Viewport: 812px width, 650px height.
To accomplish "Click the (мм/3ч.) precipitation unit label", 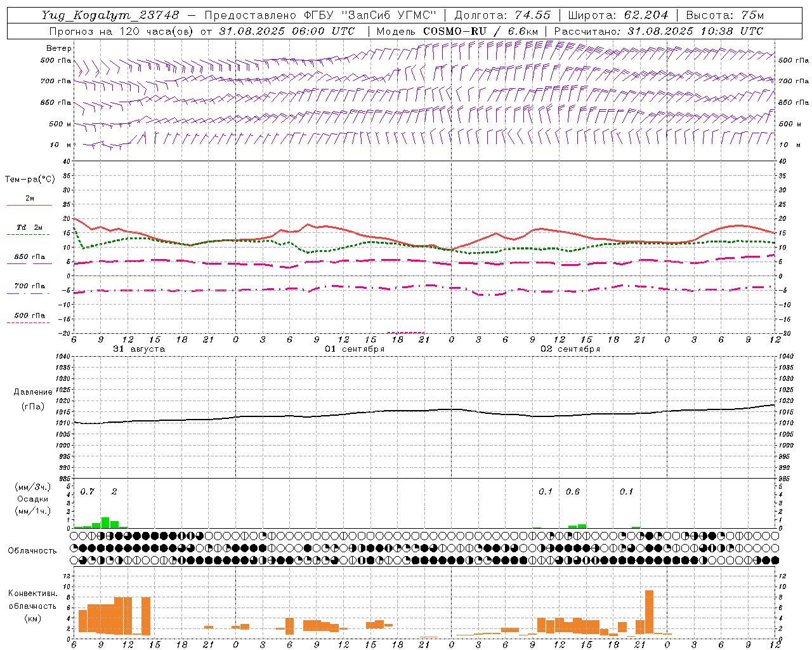I will (x=33, y=487).
